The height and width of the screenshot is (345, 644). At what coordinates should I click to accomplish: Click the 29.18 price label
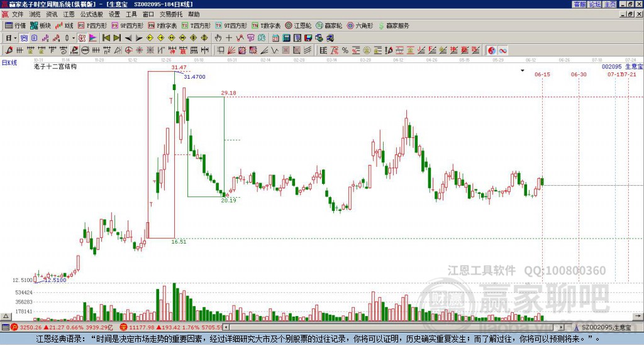click(229, 93)
